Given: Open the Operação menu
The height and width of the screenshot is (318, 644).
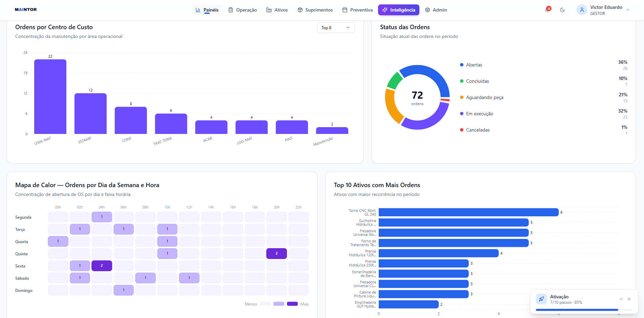Looking at the screenshot, I should tap(243, 10).
